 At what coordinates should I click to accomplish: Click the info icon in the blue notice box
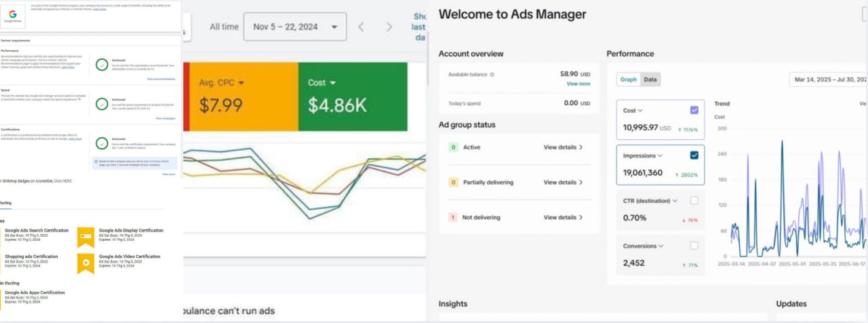[96, 161]
